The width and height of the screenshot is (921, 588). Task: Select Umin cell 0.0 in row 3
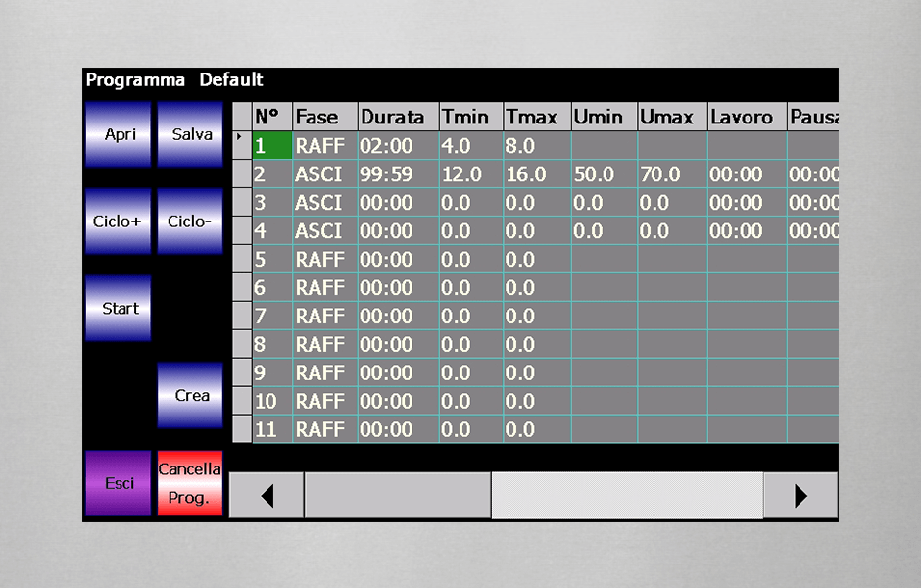click(x=605, y=203)
